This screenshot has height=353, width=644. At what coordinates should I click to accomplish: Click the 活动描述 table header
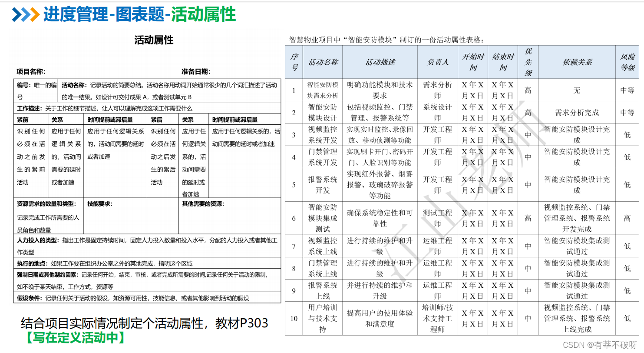[380, 62]
